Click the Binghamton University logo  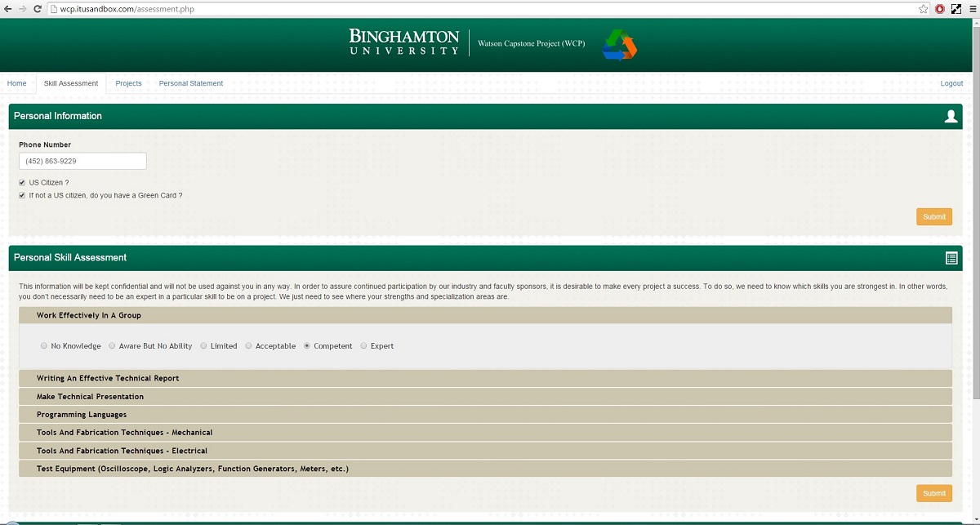coord(403,42)
